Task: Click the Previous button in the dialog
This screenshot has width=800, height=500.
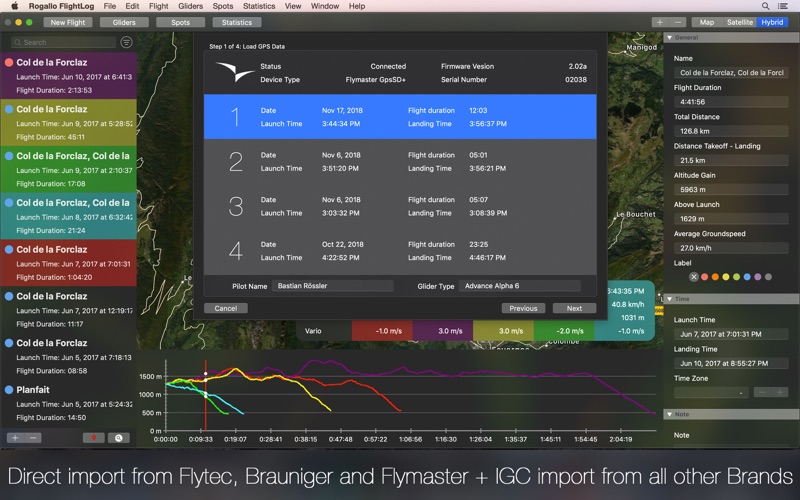Action: pyautogui.click(x=523, y=308)
